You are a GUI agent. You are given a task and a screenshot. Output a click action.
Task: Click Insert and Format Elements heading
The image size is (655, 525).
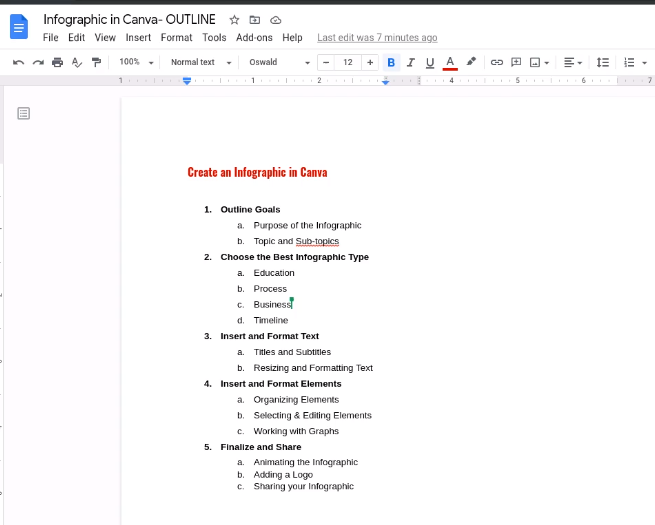(x=281, y=384)
